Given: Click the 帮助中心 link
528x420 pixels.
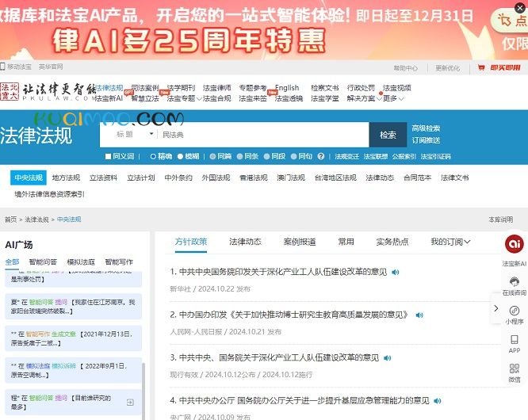Looking at the screenshot, I should (405, 68).
